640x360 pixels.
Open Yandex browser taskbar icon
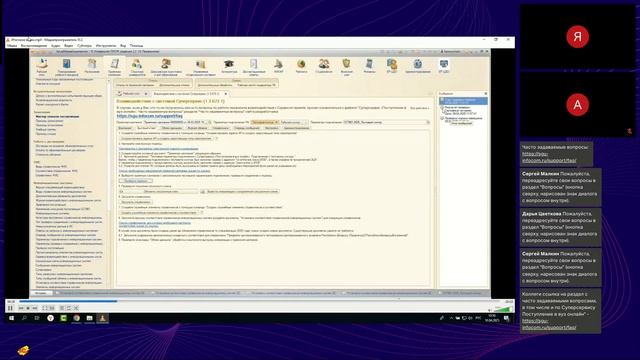point(50,318)
